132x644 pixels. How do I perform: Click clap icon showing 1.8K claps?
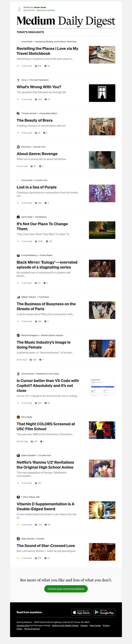[x=36, y=99]
